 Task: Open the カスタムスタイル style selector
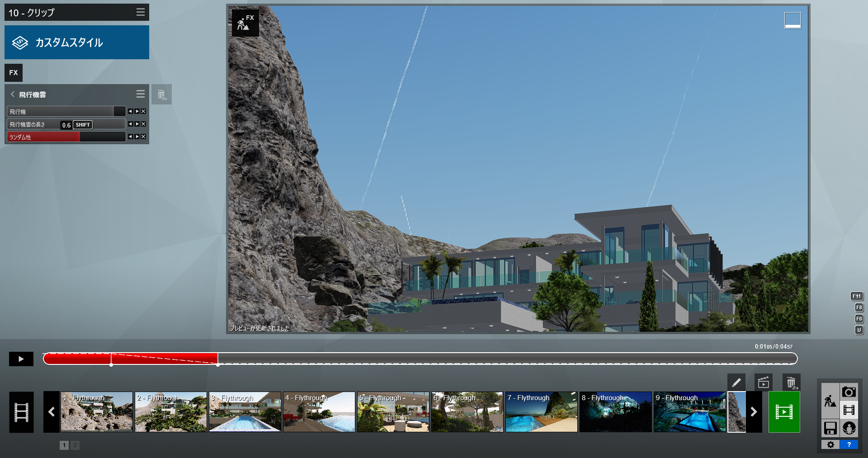pyautogui.click(x=77, y=42)
